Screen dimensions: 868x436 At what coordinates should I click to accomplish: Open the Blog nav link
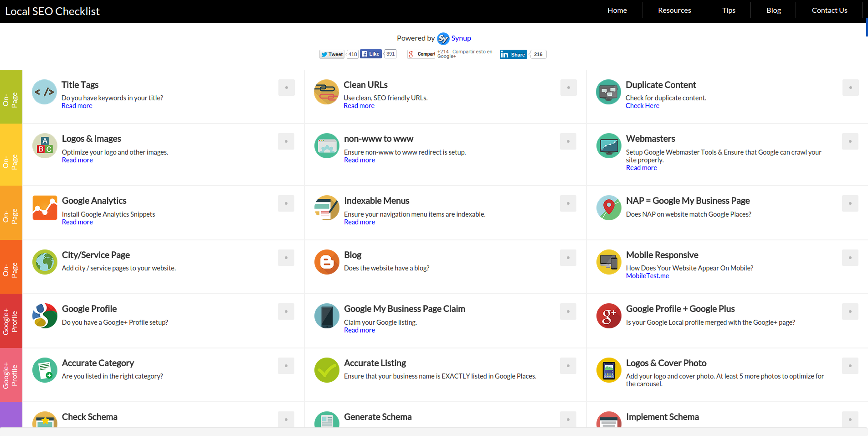pos(774,10)
